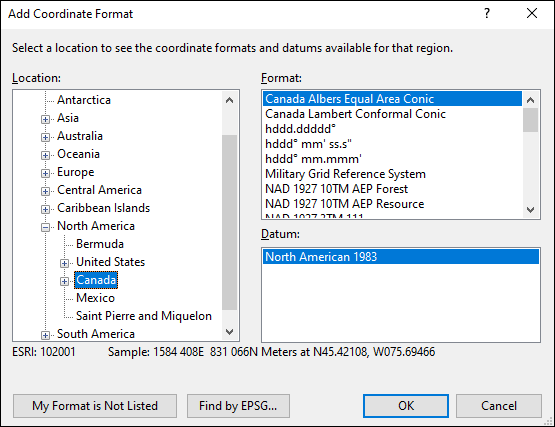555x427 pixels.
Task: Expand the Central America tree node
Action: [45, 191]
